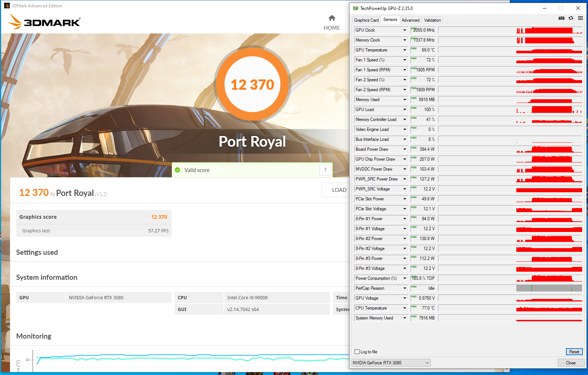Click the Graphics test 57.27 FPS value
This screenshot has width=588, height=375.
point(158,231)
